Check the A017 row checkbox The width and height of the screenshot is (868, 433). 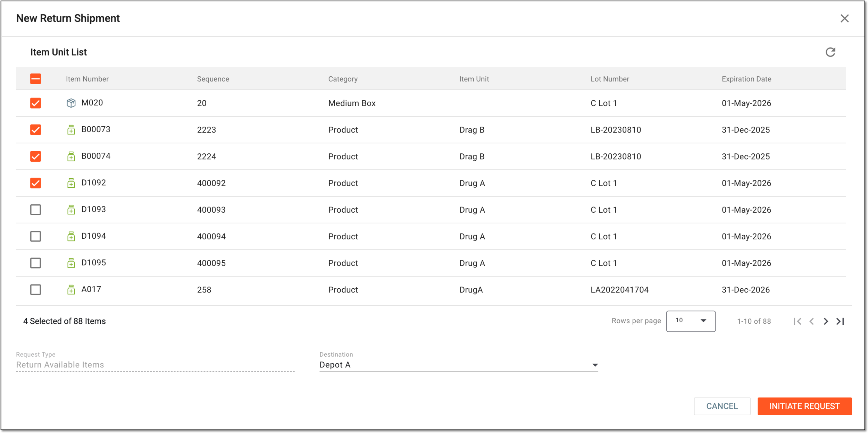point(35,289)
